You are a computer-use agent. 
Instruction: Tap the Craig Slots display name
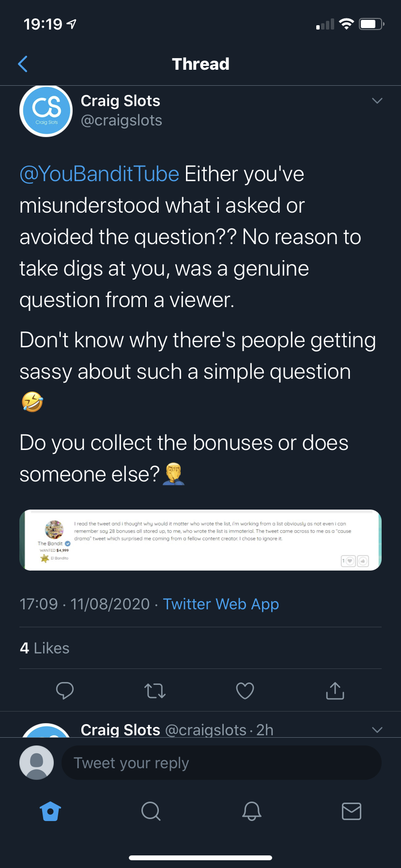(120, 101)
